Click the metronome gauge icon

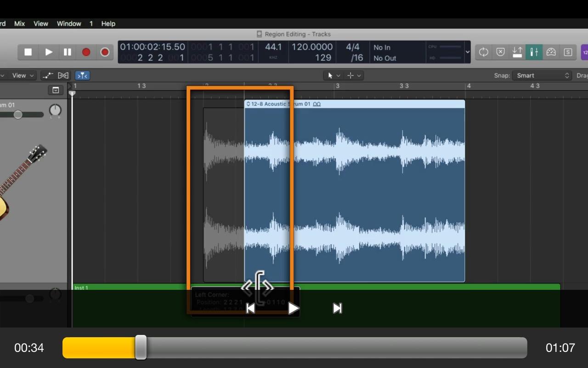(x=551, y=52)
